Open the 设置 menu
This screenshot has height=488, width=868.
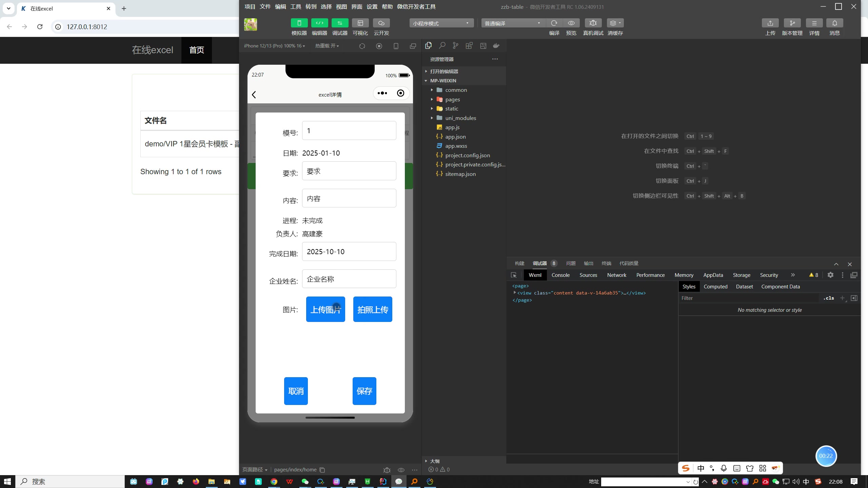pos(372,7)
